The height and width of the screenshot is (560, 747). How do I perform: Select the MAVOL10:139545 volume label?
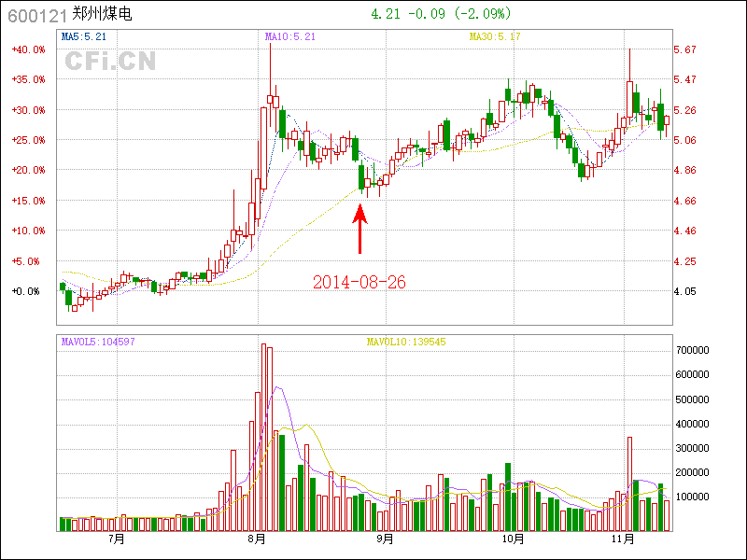click(x=406, y=342)
